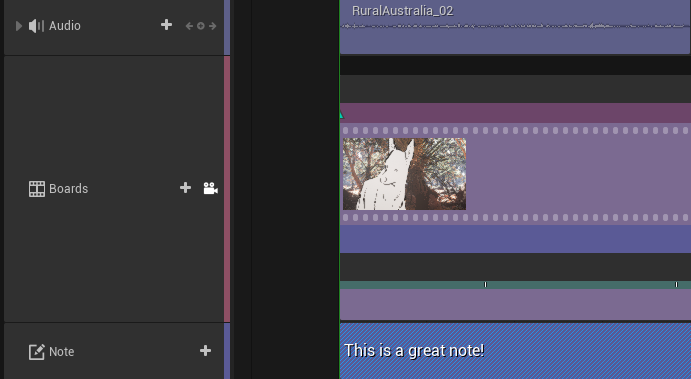Add a new Note section
The image size is (691, 379).
coord(205,351)
